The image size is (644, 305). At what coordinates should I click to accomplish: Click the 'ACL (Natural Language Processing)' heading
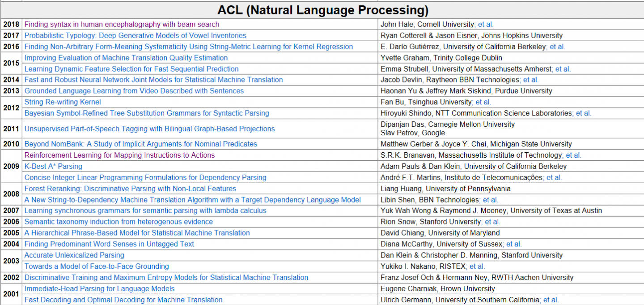[323, 10]
